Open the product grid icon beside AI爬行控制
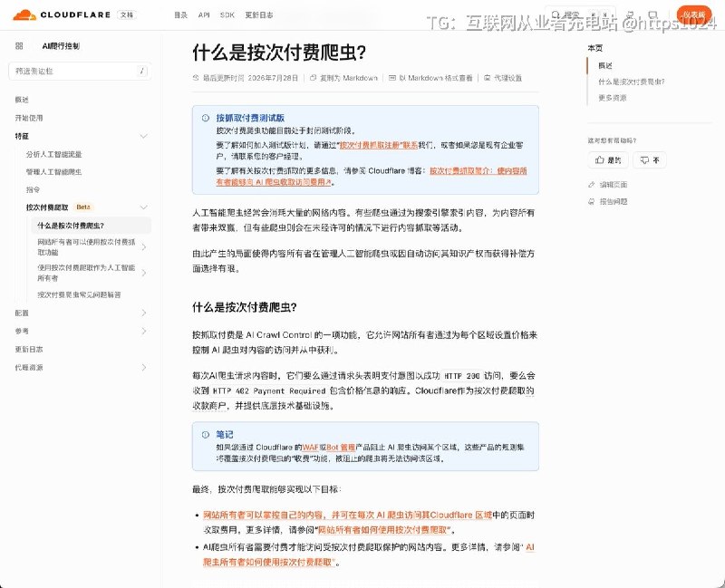725x588 pixels. coord(19,46)
